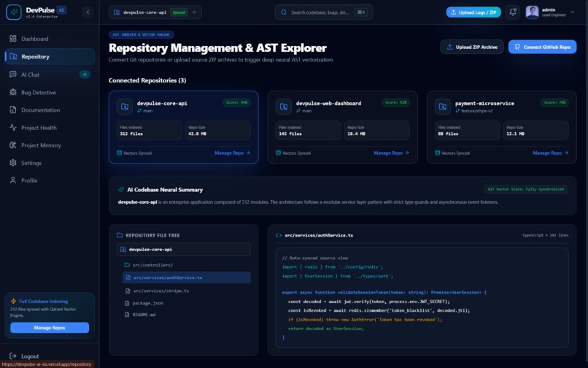588x368 pixels.
Task: Click the sparkle icon beside AI Codebase Neural Summary
Action: 121,190
